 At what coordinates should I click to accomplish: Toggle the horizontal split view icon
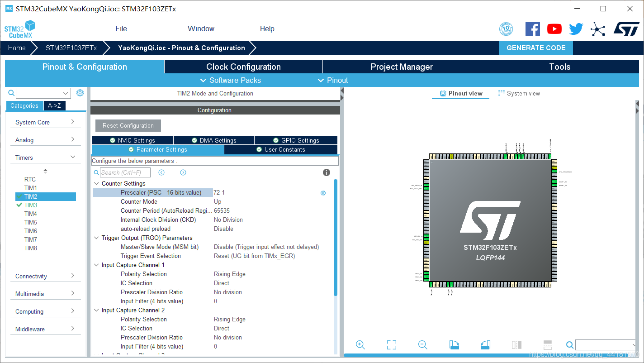547,345
